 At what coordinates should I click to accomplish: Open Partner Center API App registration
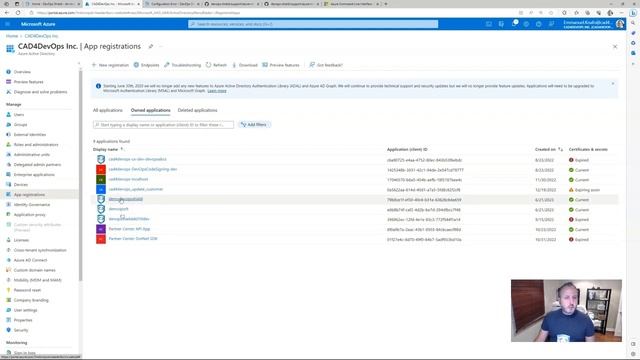coord(129,229)
